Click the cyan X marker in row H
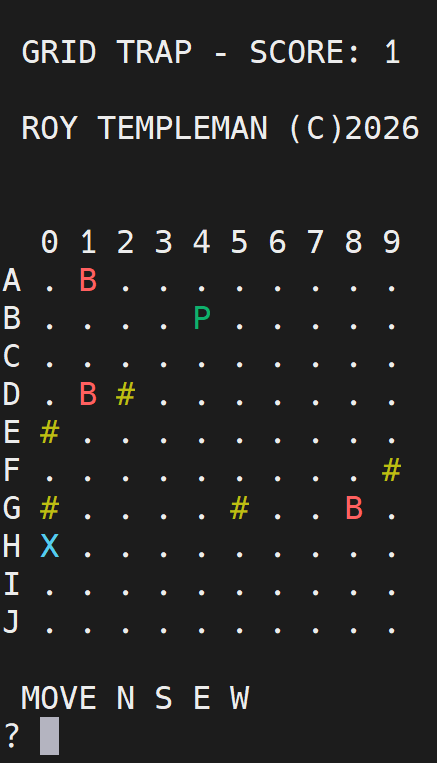 tap(50, 546)
